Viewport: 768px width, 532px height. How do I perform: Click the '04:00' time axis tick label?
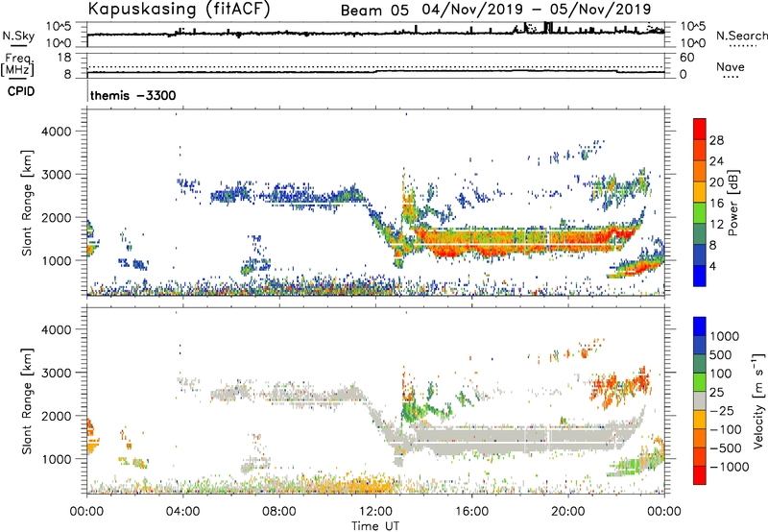click(182, 512)
